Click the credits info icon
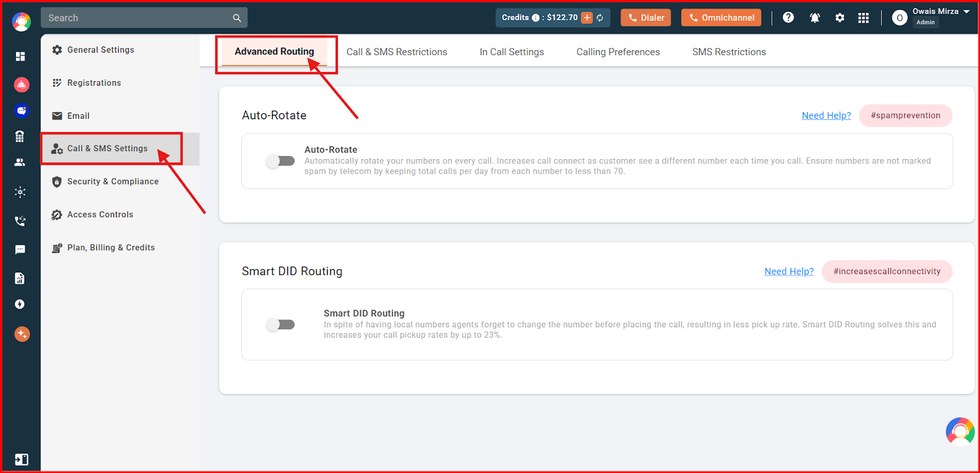The image size is (980, 473). pos(536,18)
